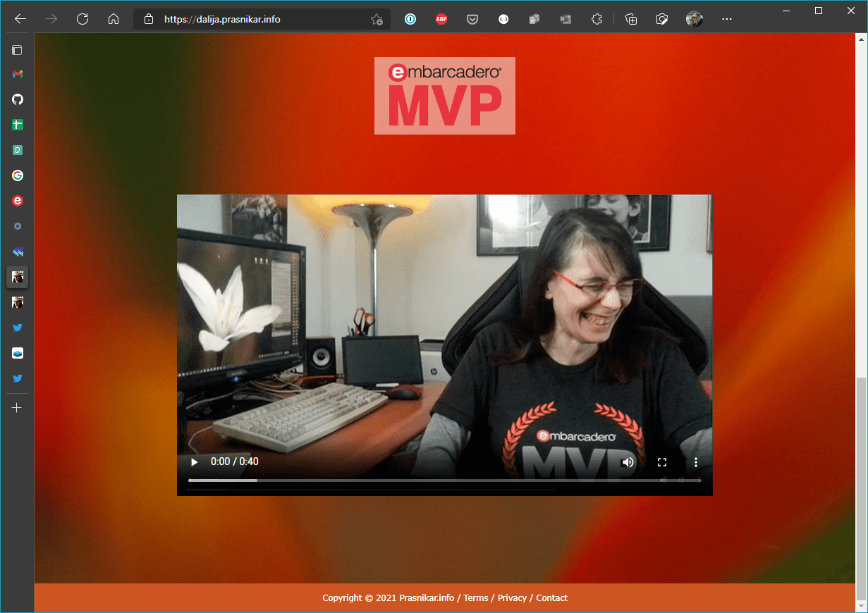Viewport: 868px width, 613px height.
Task: Switch to the GitHub tab
Action: coord(18,99)
